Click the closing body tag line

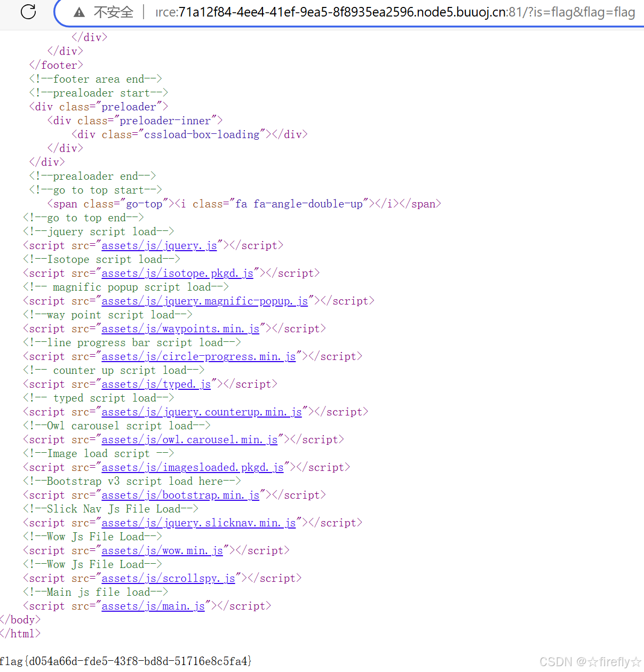[x=20, y=620]
